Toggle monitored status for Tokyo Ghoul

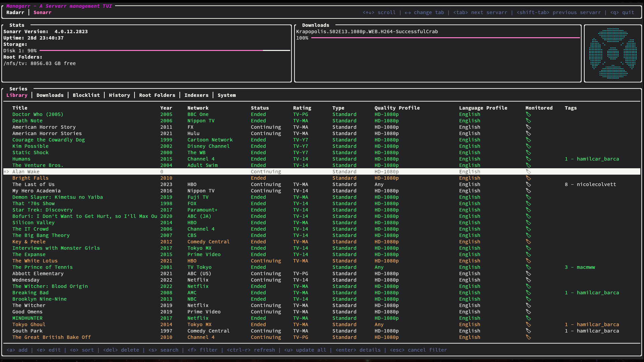click(529, 324)
